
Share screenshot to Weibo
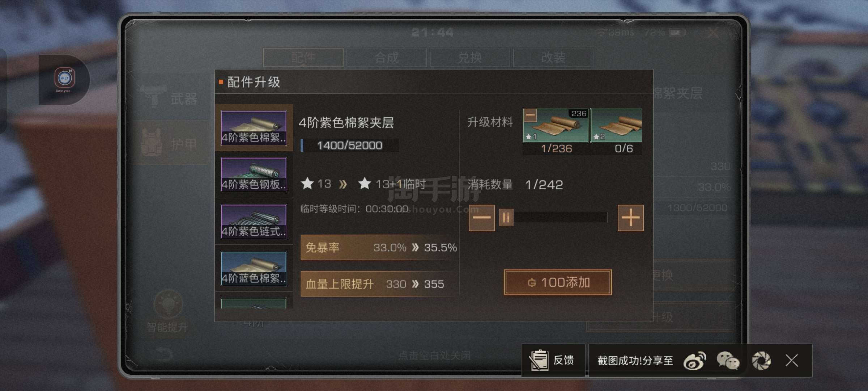coord(694,361)
